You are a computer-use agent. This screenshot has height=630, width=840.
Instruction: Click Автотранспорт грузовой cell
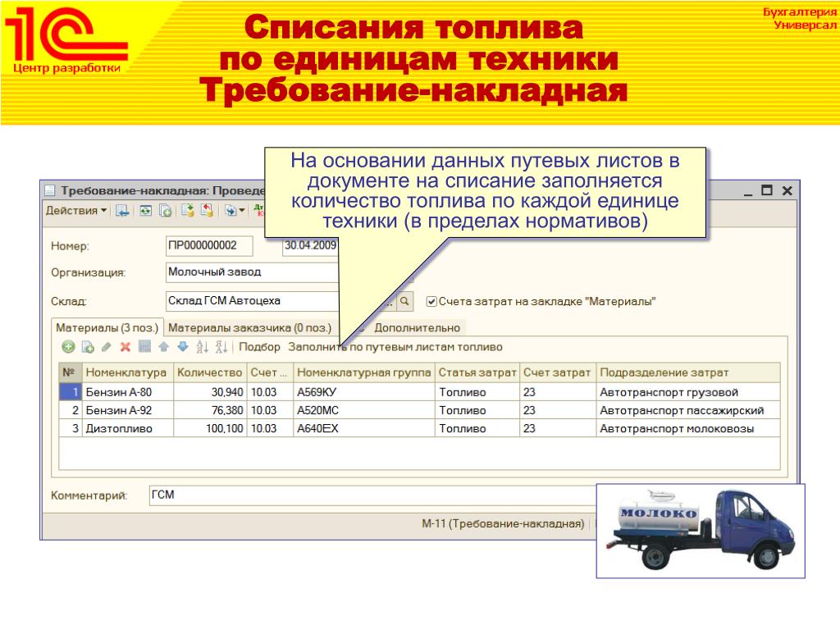688,392
